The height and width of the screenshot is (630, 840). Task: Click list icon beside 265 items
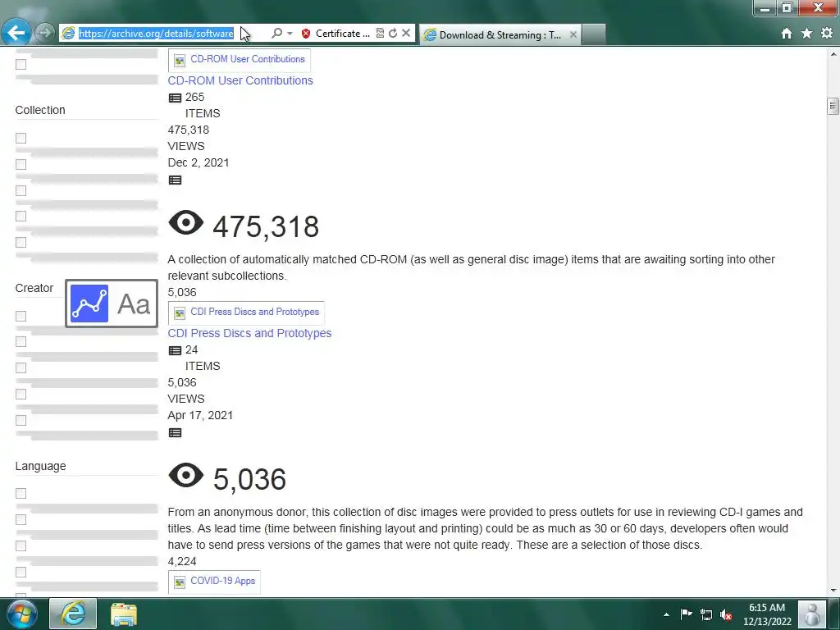[176, 98]
